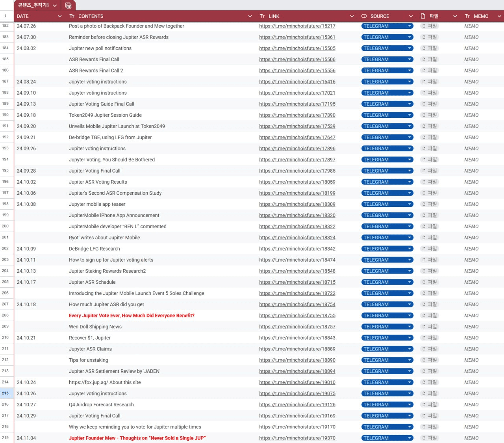Select cell 'Jupiter Staking Rewards Research2'
Image resolution: width=504 pixels, height=443 pixels.
pos(107,271)
